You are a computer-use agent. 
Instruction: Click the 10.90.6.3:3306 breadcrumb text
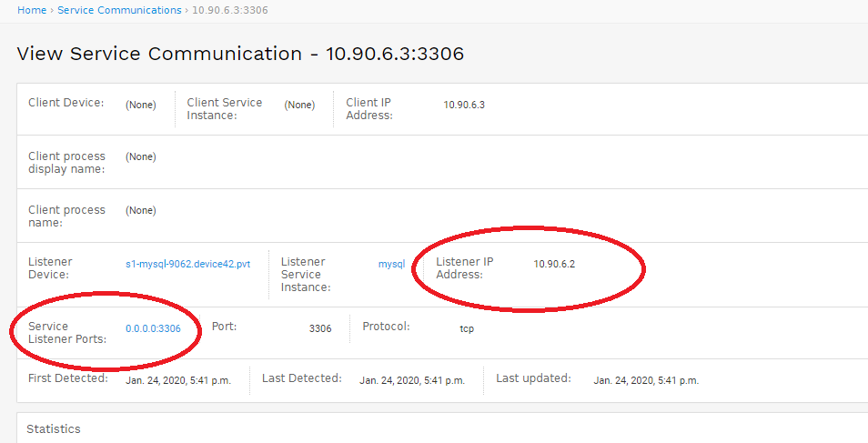point(229,10)
